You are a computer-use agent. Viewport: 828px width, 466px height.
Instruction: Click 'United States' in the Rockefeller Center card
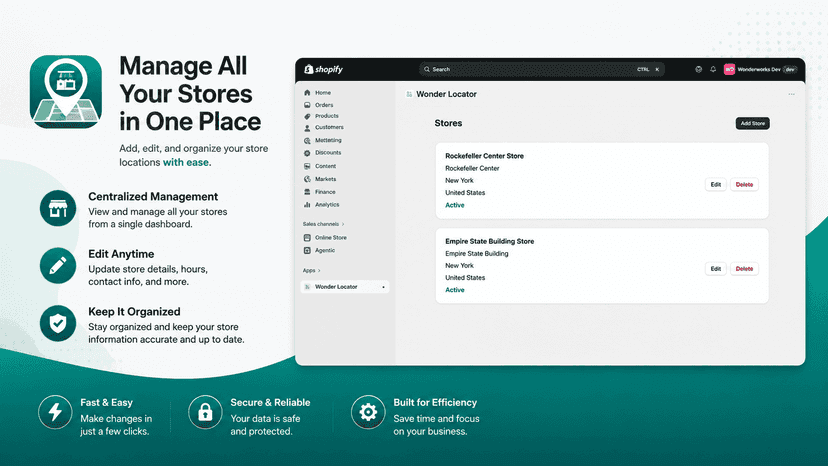click(465, 193)
